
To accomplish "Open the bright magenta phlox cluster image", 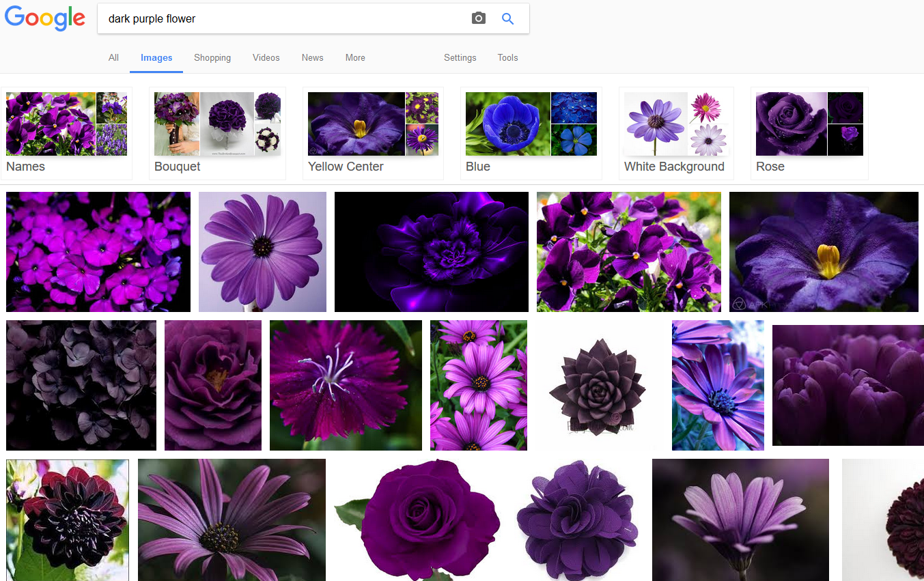I will coord(98,252).
